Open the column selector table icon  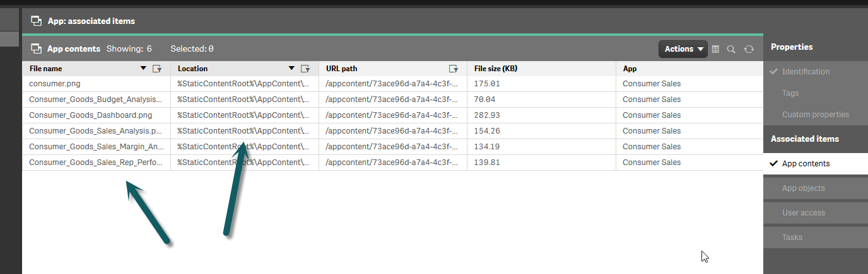tap(715, 49)
